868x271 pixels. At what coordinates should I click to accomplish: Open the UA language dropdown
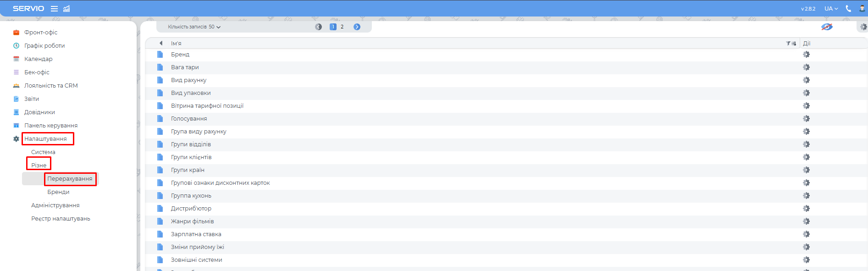coord(831,9)
